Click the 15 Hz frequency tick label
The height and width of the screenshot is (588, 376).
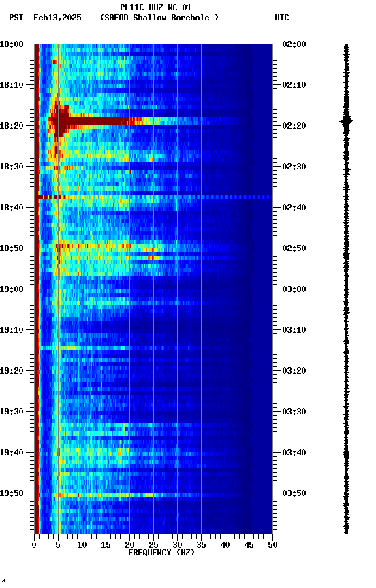tap(106, 545)
